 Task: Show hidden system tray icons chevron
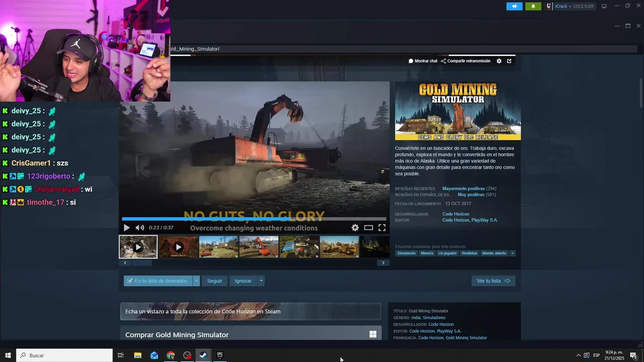pyautogui.click(x=578, y=355)
